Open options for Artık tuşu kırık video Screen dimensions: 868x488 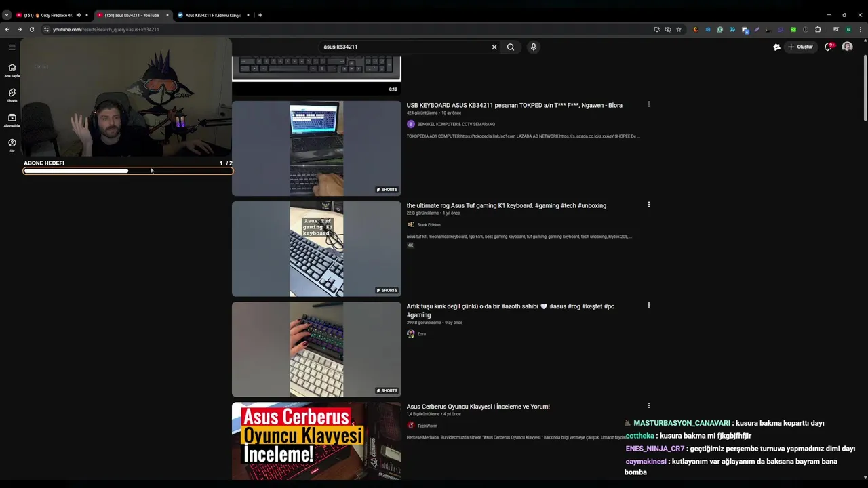point(649,306)
